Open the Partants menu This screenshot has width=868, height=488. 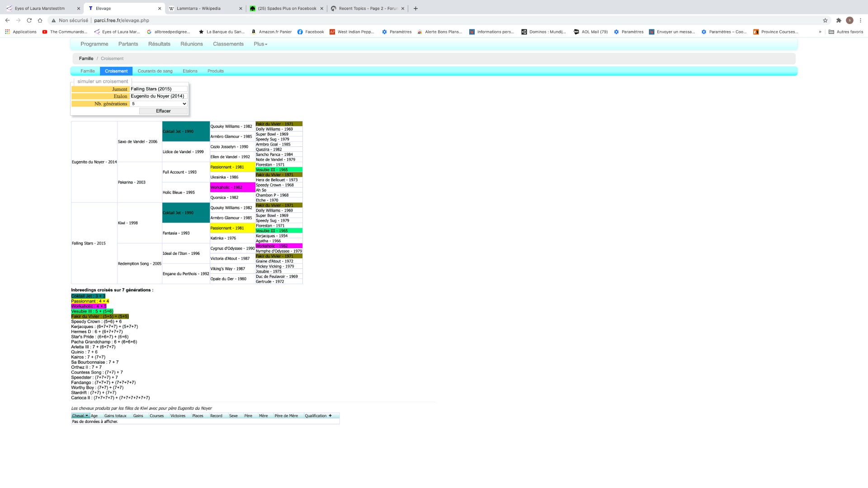click(x=128, y=44)
